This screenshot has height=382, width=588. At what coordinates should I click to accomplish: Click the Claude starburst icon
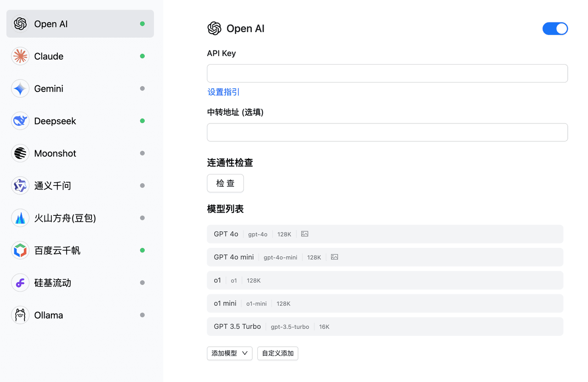tap(20, 56)
